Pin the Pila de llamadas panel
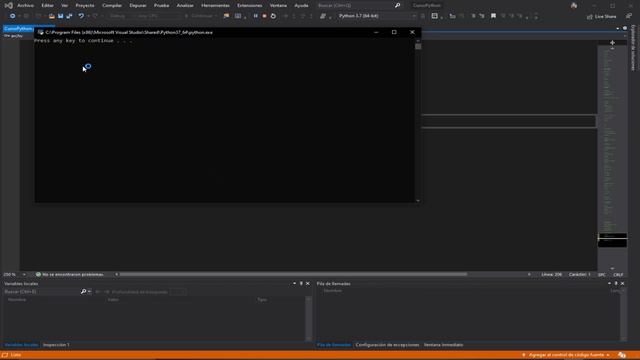The height and width of the screenshot is (360, 640). tap(616, 283)
